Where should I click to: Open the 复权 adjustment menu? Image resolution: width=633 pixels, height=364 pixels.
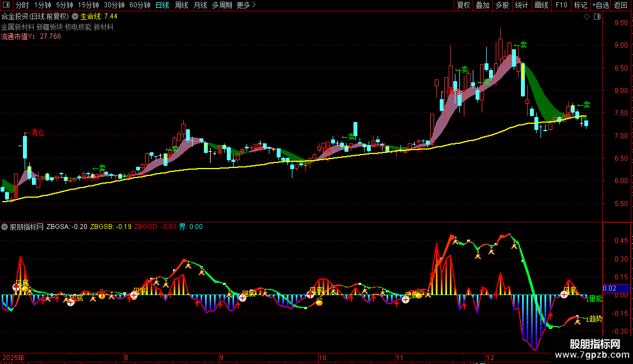pos(463,5)
